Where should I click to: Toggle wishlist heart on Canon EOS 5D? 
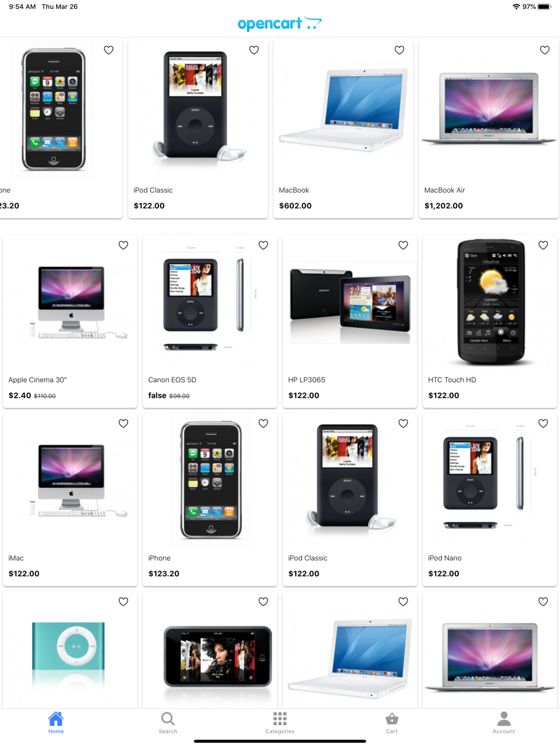[263, 245]
